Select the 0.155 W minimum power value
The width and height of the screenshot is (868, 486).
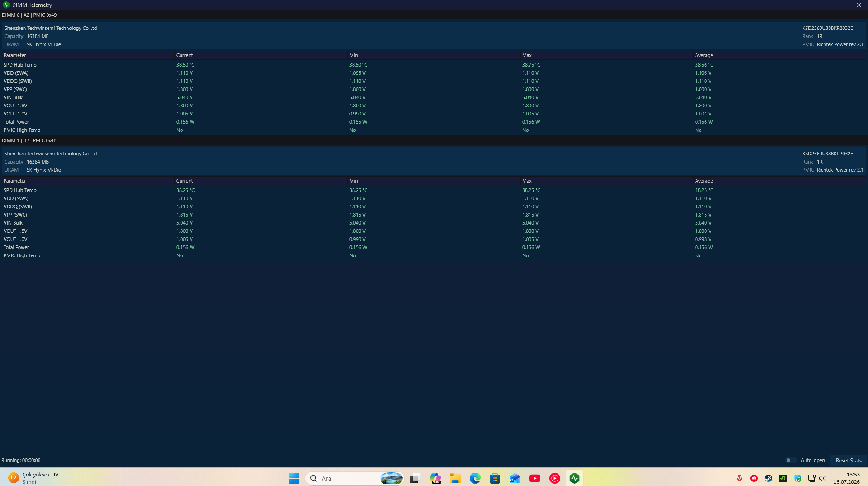[x=358, y=122]
